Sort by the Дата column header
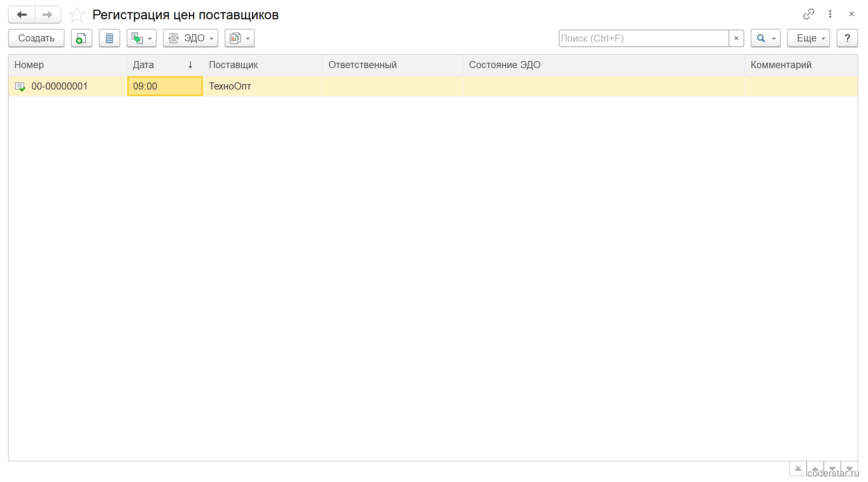 [165, 65]
